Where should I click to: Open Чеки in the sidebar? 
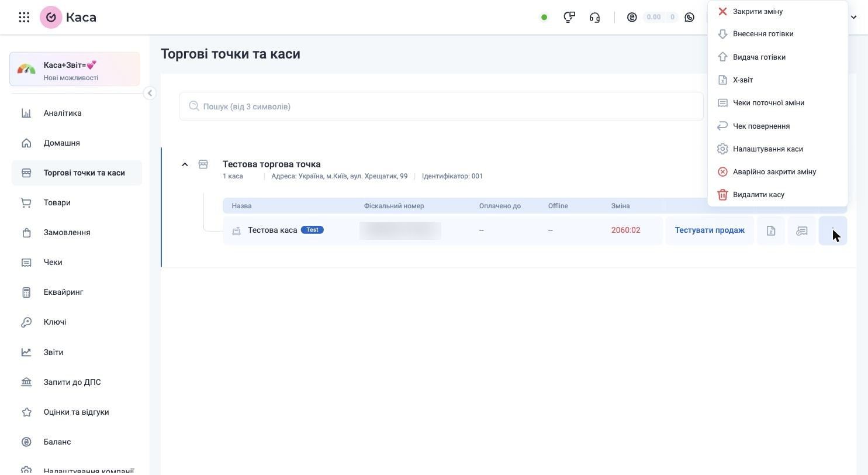[x=77, y=262]
